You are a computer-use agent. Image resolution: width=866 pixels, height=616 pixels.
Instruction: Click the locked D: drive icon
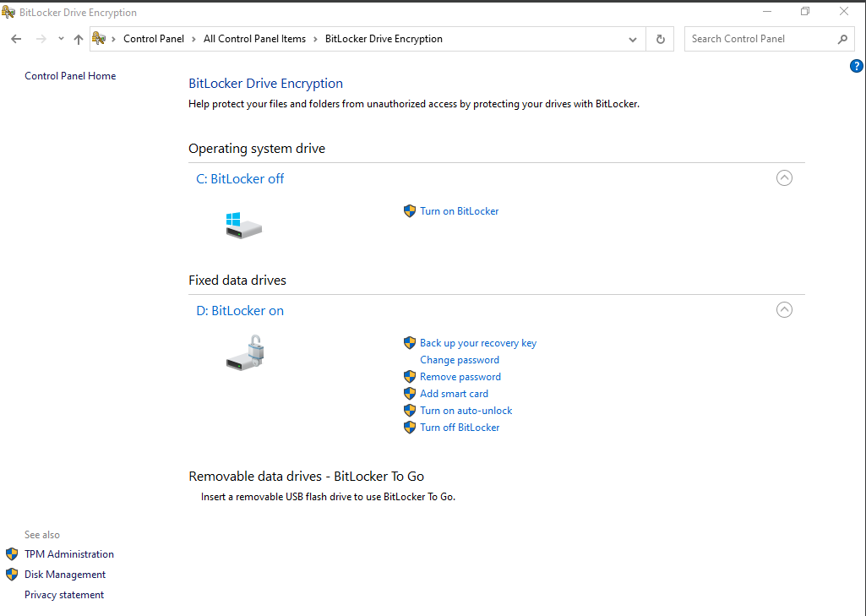click(x=246, y=352)
